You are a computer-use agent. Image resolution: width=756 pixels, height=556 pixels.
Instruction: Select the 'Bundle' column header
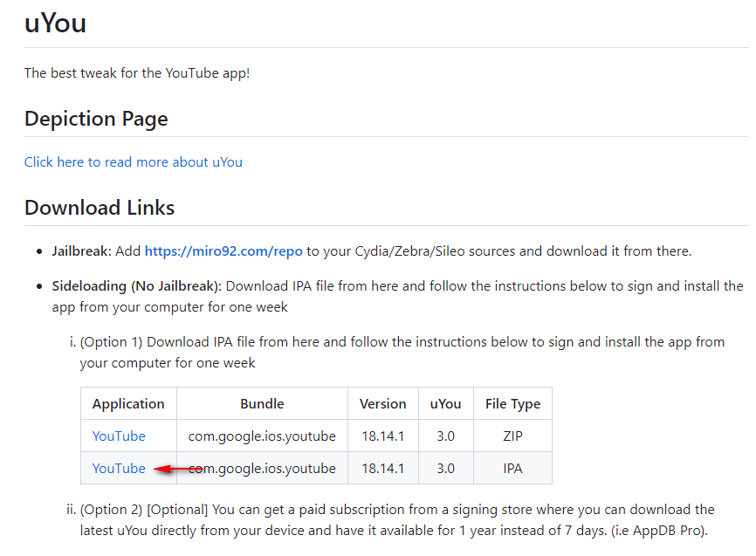tap(262, 403)
